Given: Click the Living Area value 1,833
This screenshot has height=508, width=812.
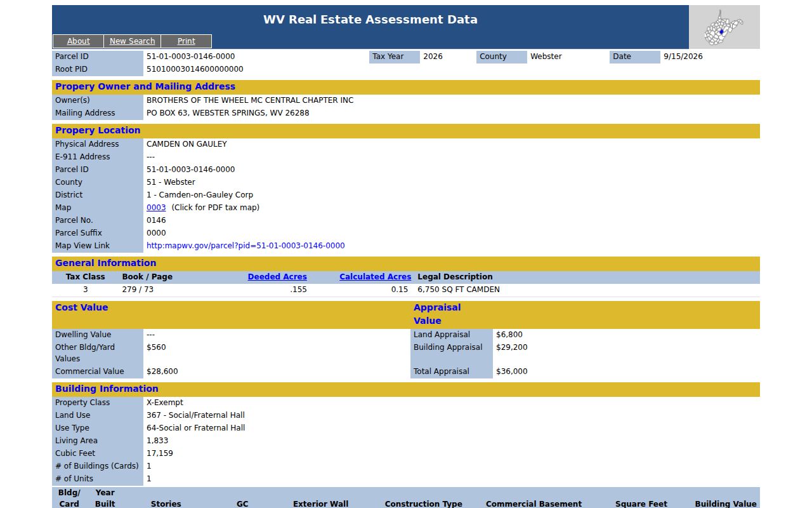Looking at the screenshot, I should (157, 441).
